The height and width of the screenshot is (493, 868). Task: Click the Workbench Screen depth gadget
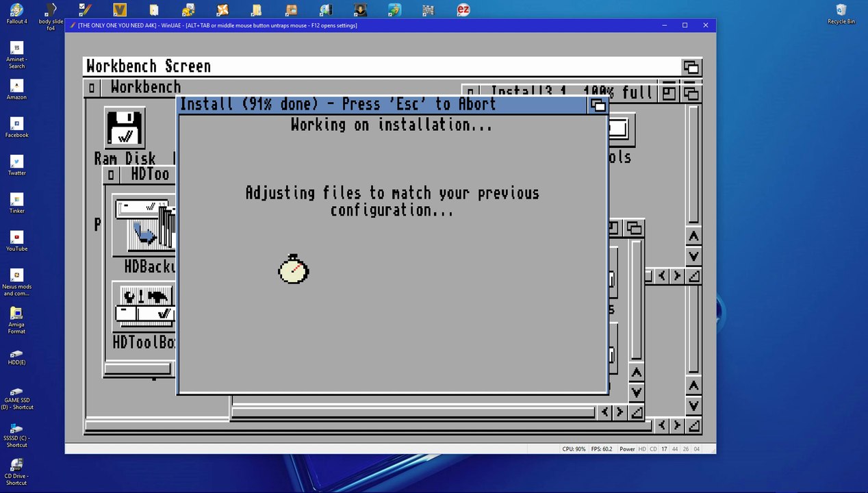point(691,67)
